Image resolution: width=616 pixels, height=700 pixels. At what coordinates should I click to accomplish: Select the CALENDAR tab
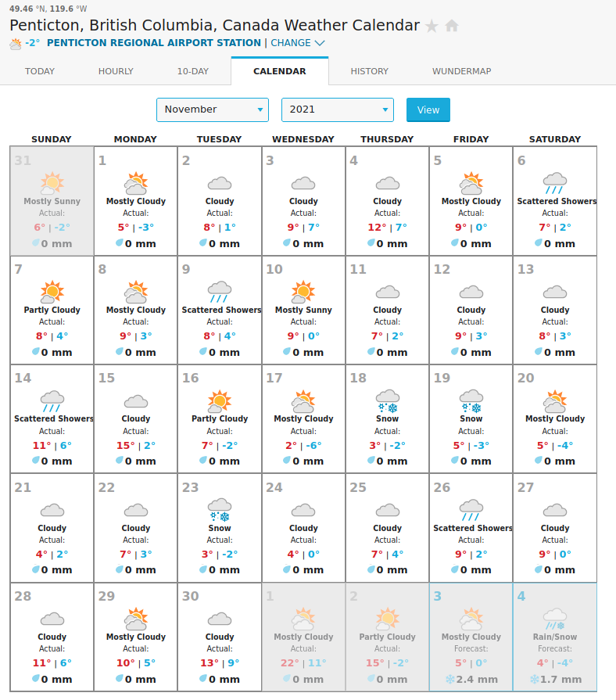point(280,71)
